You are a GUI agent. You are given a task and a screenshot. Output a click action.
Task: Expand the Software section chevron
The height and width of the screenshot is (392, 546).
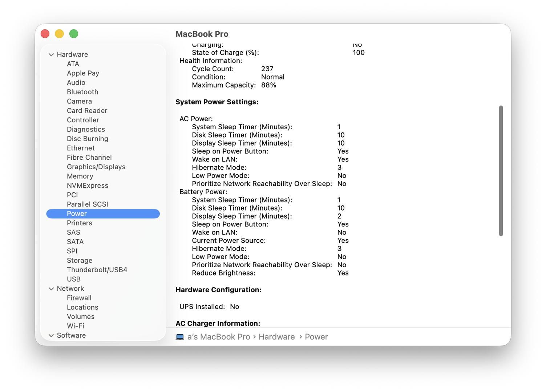point(51,336)
